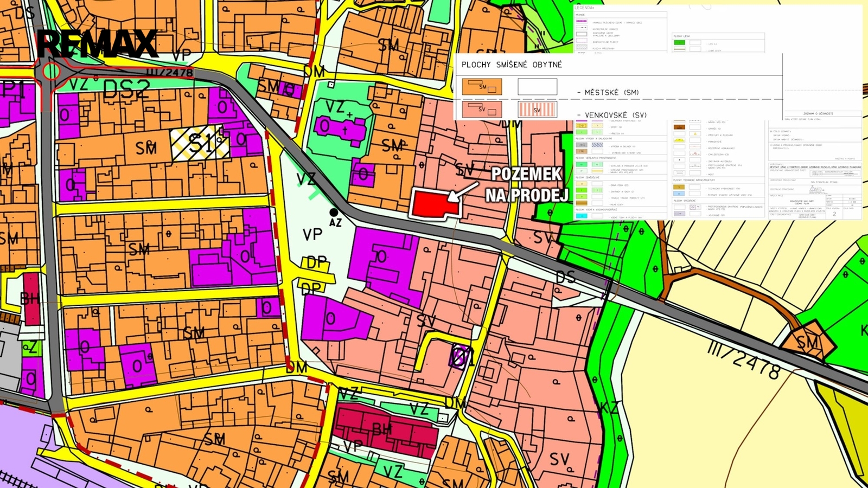
Task: Click the black AZ point marker
Action: (334, 213)
